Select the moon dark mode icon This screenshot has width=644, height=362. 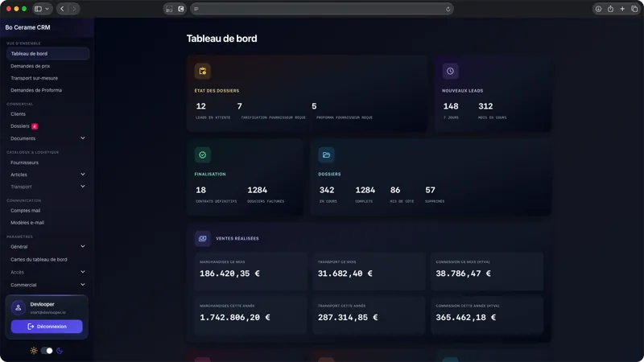pos(60,351)
